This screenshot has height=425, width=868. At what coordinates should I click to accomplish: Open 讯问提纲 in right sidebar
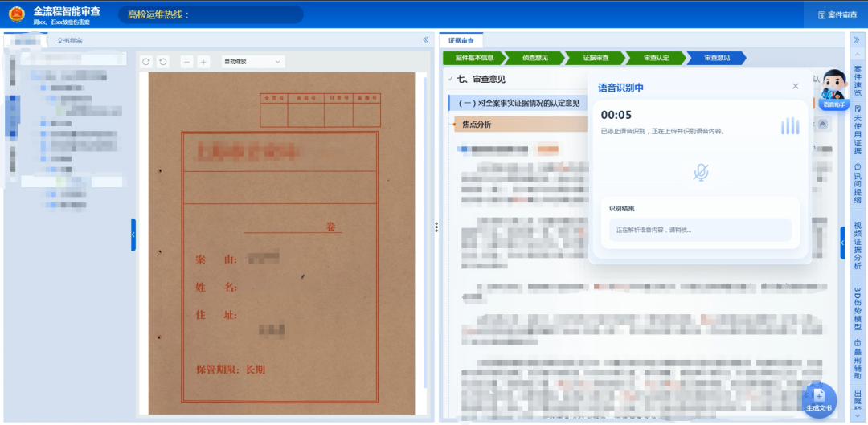tap(858, 186)
